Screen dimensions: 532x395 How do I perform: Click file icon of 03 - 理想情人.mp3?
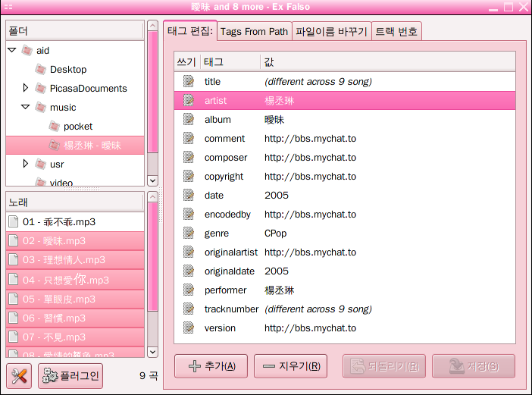click(14, 259)
